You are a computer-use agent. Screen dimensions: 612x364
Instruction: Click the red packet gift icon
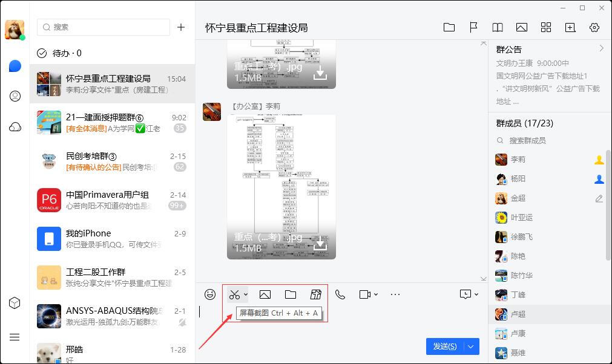point(315,294)
